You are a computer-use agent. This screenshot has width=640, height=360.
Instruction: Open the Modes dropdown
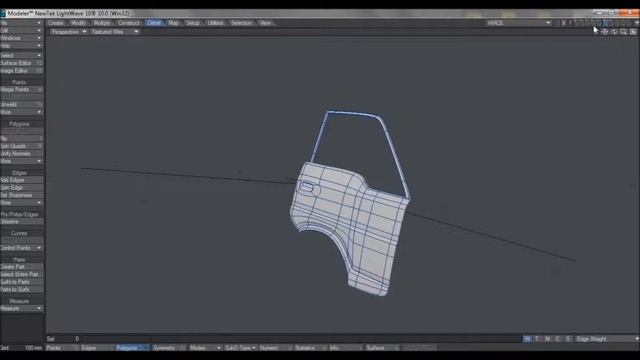(205, 348)
